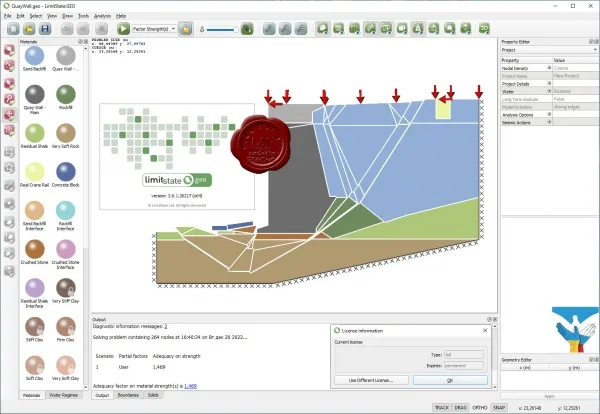
Task: Click the greyed-out delete X toolbar icon
Action: [101, 29]
